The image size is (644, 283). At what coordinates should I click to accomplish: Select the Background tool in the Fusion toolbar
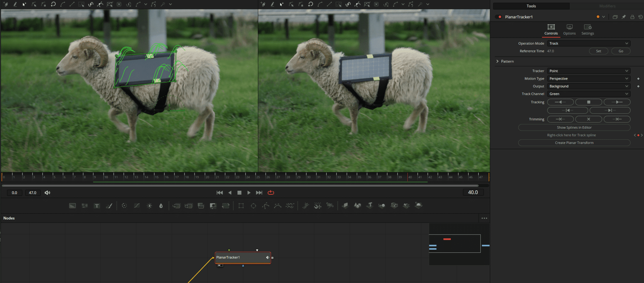click(x=72, y=206)
